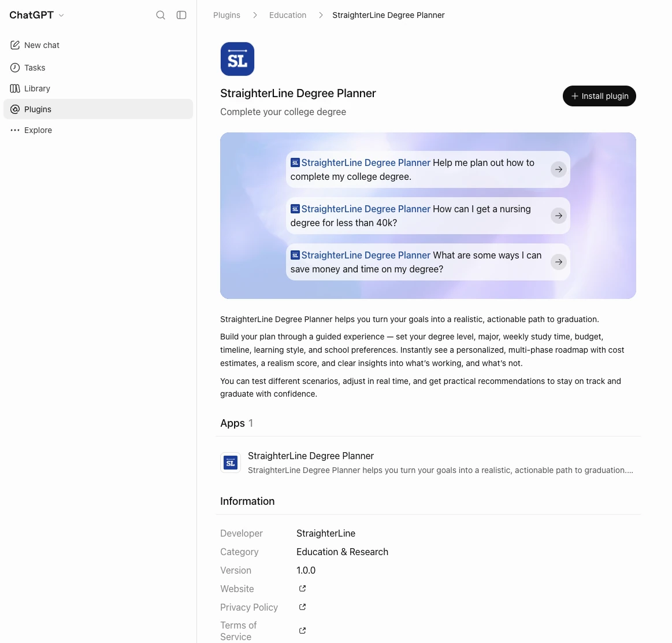Screen dimensions: 672x643
Task: Click version value '1.0.0'
Action: (306, 570)
